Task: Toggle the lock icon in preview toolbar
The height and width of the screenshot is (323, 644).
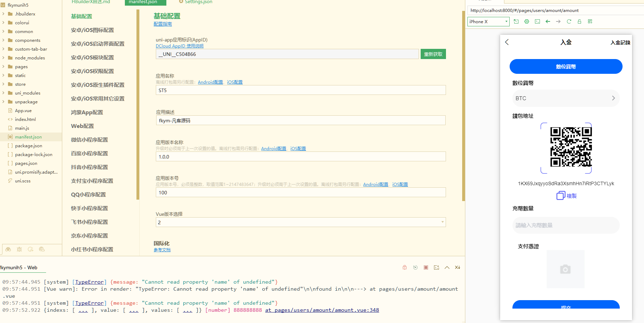Action: [x=579, y=21]
